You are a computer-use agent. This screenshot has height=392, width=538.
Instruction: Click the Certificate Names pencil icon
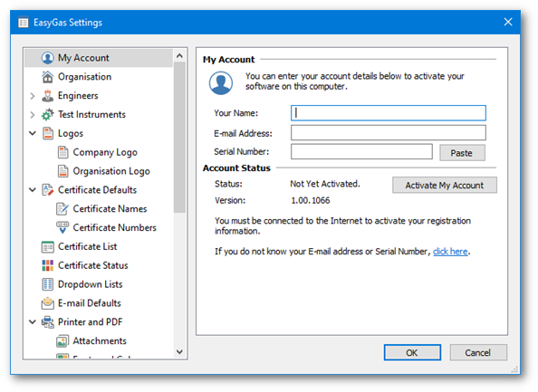62,209
